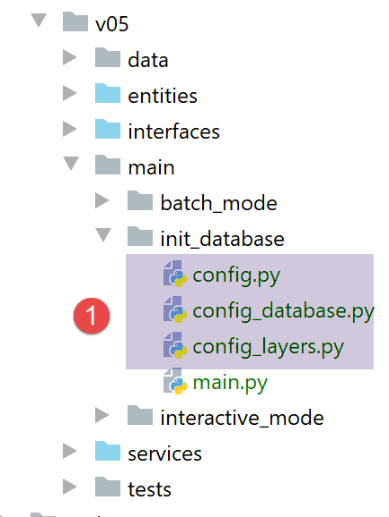Select the tests folder label
This screenshot has height=517, width=389.
150,490
